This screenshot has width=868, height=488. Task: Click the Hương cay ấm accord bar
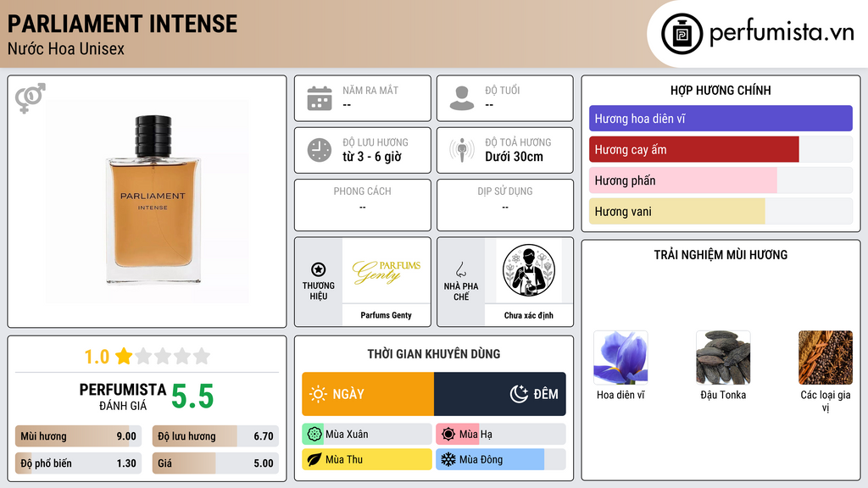pos(721,149)
